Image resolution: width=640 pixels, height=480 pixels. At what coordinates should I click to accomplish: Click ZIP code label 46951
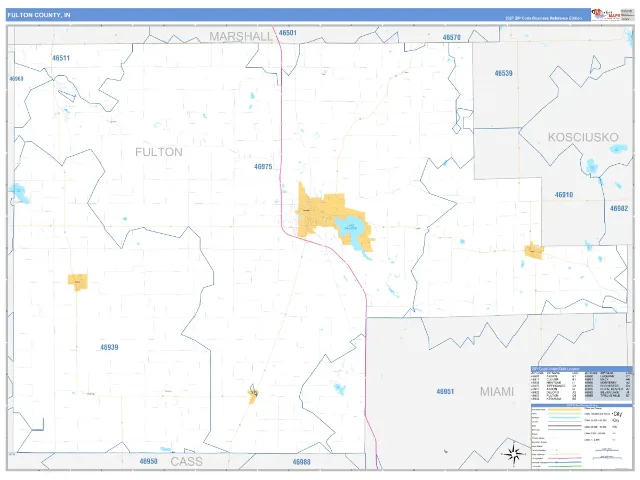coord(445,391)
